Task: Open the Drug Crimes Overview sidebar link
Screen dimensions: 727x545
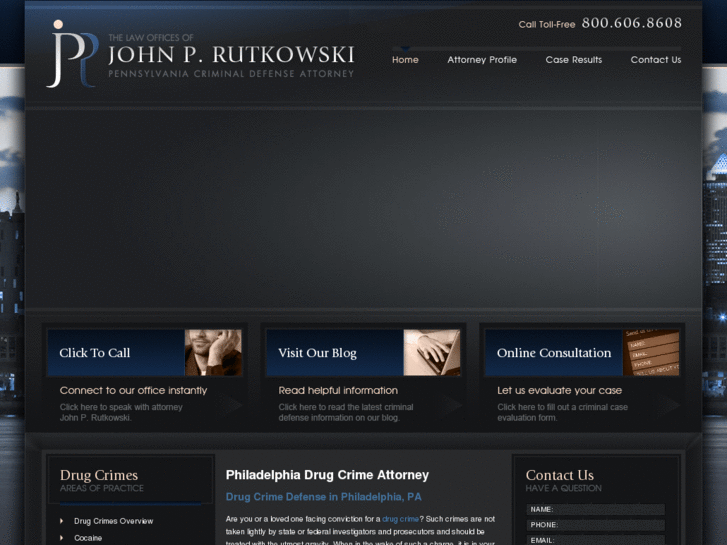Action: (x=113, y=521)
